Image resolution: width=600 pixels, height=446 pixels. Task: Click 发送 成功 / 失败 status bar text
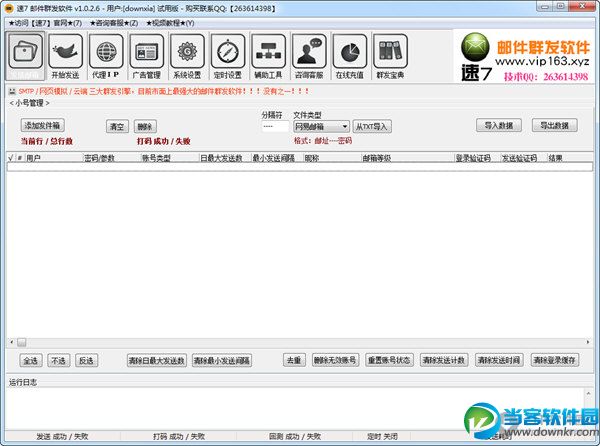63,436
